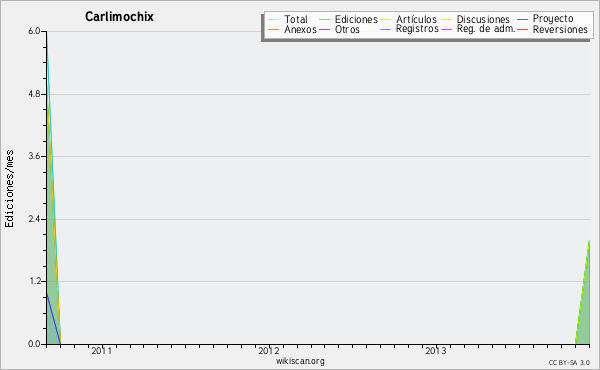
Task: Click the wikiscan.org label below chart
Action: (300, 360)
